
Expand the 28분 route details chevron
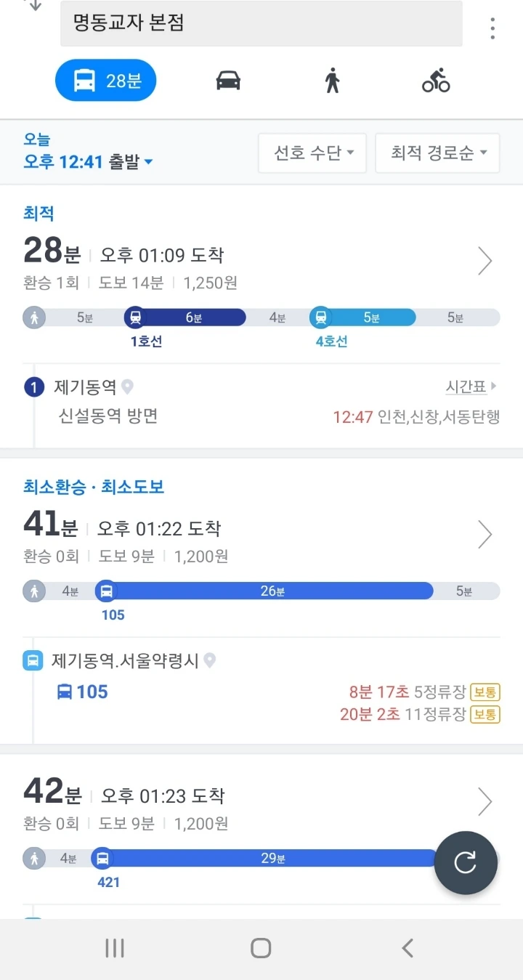point(485,261)
